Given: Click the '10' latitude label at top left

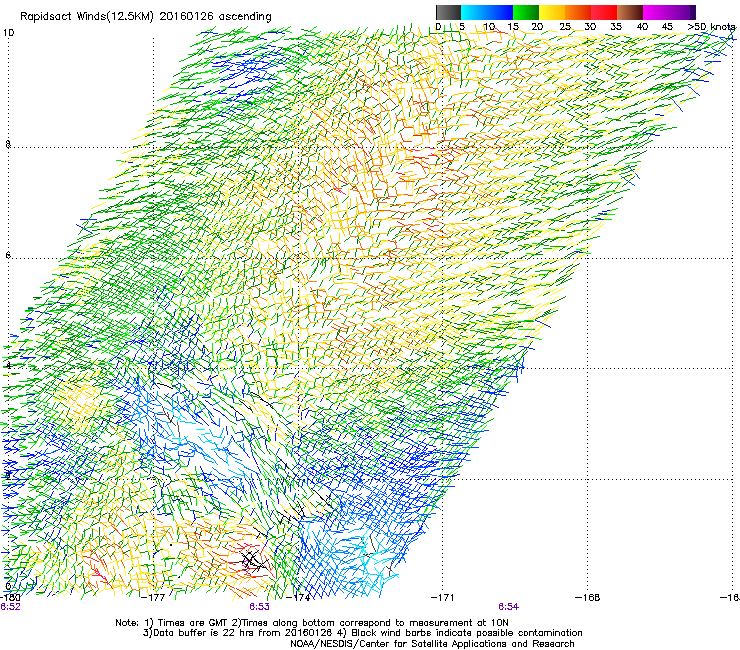Looking at the screenshot, I should point(8,33).
